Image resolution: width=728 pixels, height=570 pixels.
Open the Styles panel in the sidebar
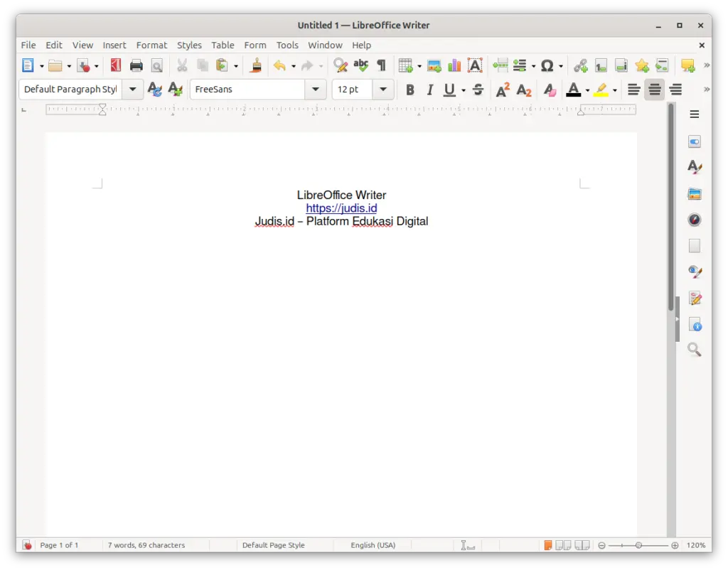pos(695,167)
